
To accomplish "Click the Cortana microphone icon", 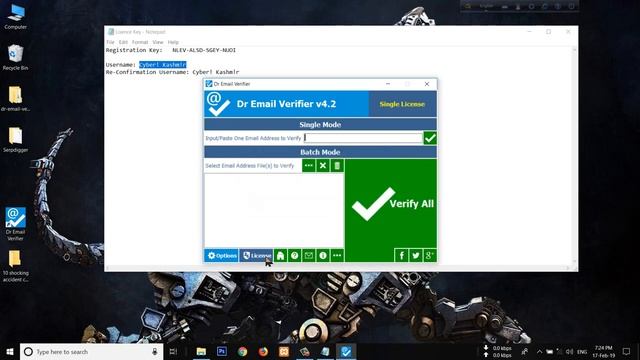I will pos(155,351).
